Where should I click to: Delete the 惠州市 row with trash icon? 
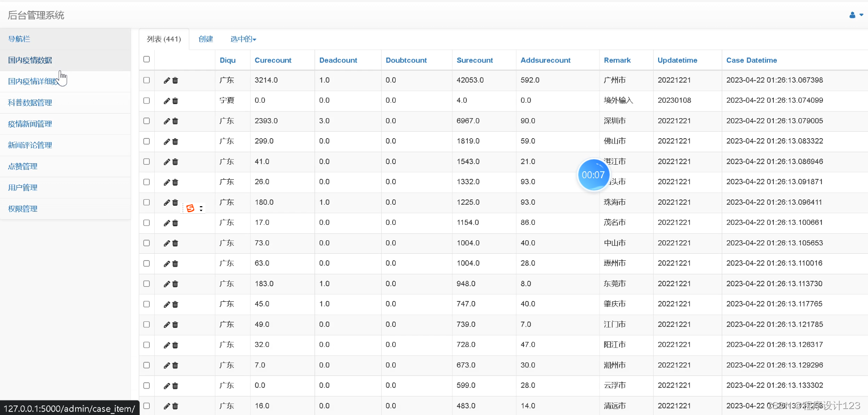tap(175, 264)
